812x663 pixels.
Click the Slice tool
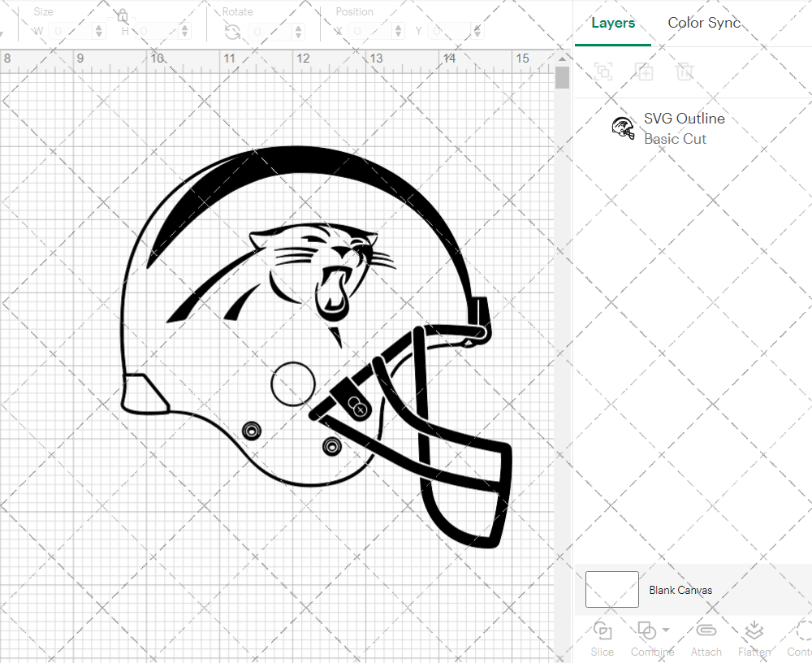602,639
